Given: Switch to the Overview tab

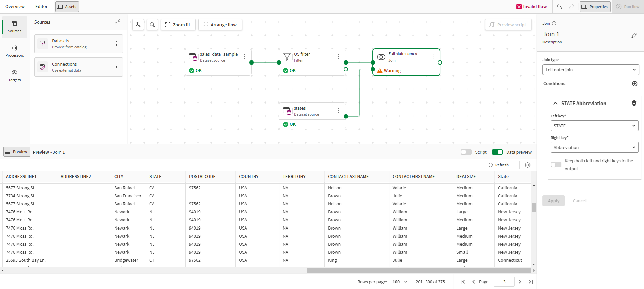Looking at the screenshot, I should [x=15, y=6].
